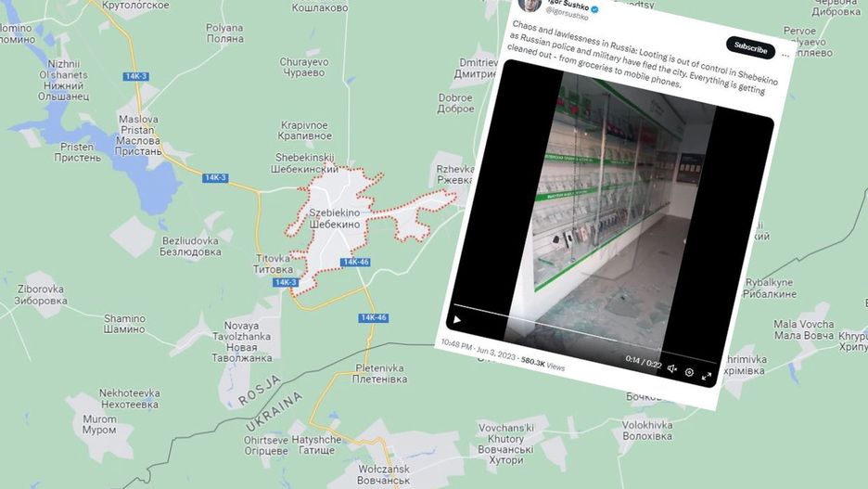The image size is (868, 489).
Task: Select the 14K-3 road marker near Titovka
Action: click(286, 282)
